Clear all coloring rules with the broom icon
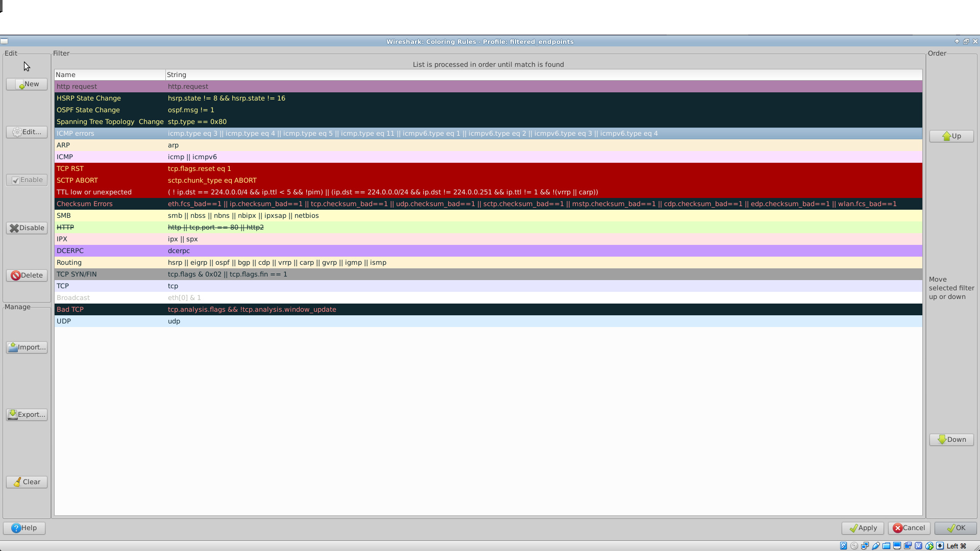Screen dimensions: 980x551 (27, 482)
